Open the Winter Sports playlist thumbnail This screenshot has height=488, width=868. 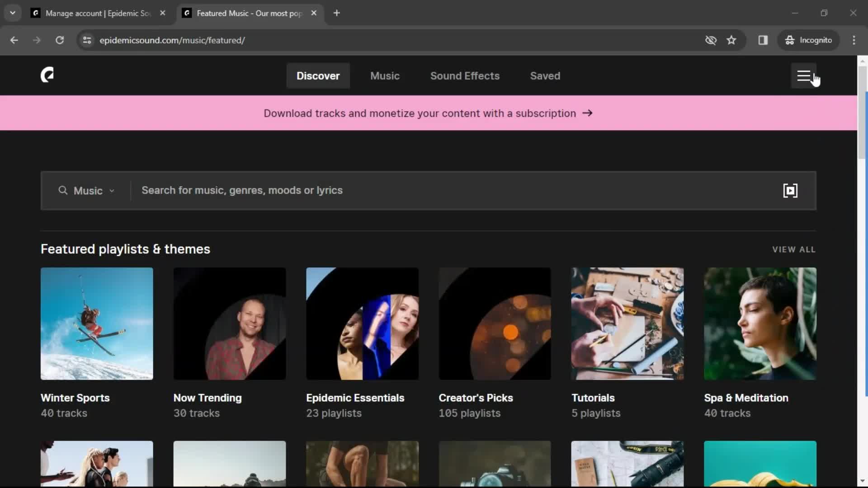click(97, 324)
